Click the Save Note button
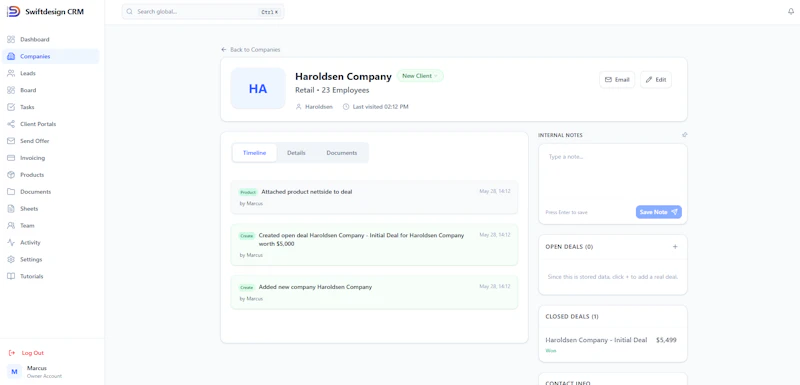Screen dimensions: 800x385 pos(659,212)
